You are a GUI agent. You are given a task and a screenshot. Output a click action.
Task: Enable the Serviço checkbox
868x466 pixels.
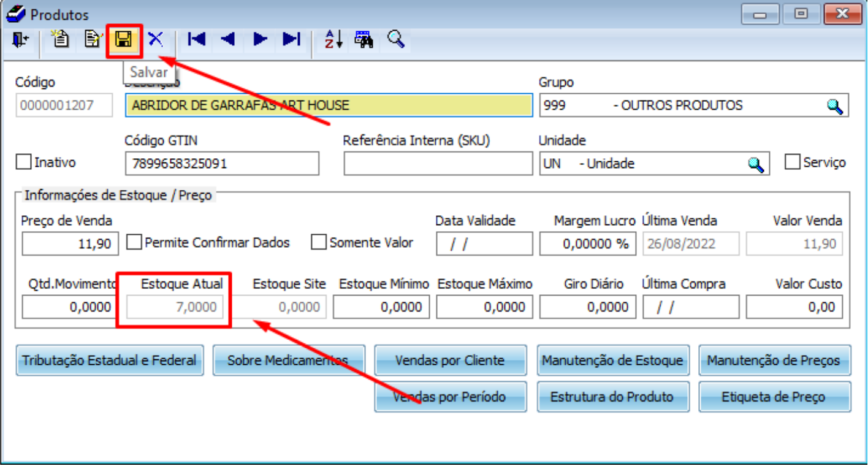793,162
